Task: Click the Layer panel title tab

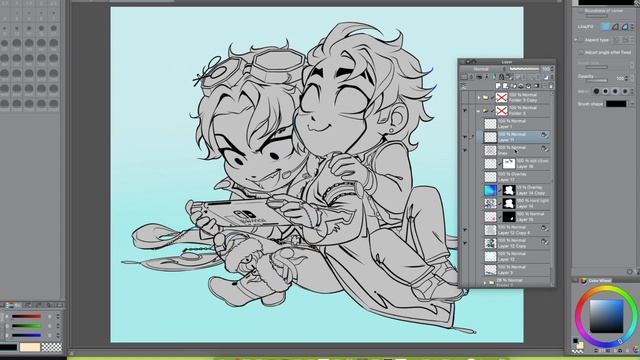Action: tap(507, 62)
